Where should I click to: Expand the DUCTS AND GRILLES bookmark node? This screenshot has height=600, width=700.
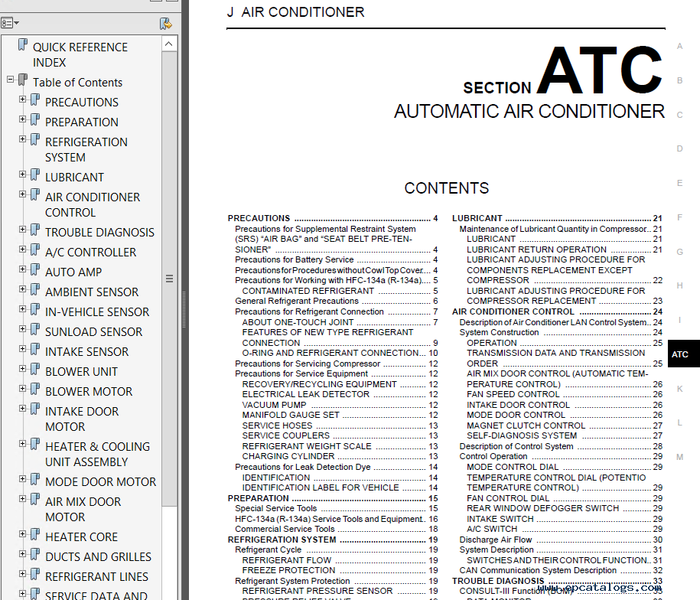(22, 554)
